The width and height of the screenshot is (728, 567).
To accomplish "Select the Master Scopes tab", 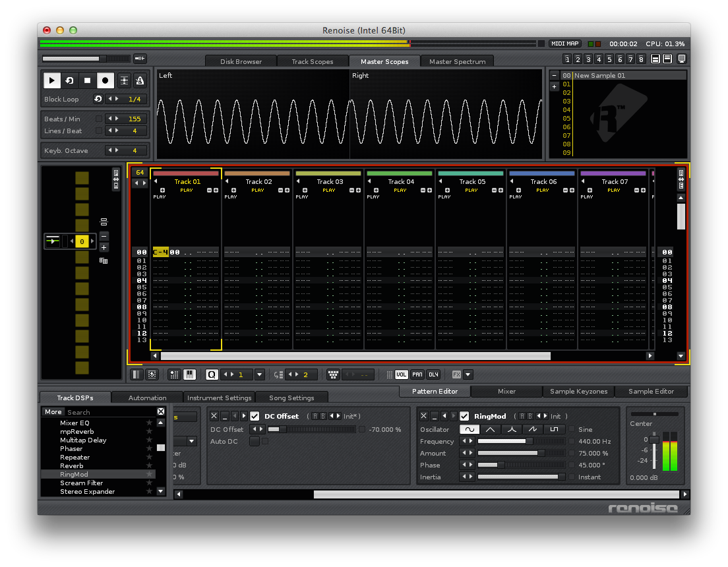I will (384, 61).
